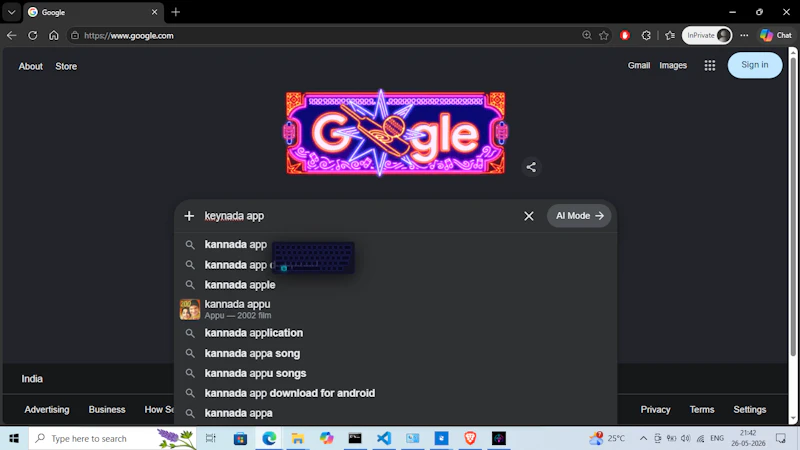Open the Favorites list icon
Viewport: 800px width, 450px height.
670,35
